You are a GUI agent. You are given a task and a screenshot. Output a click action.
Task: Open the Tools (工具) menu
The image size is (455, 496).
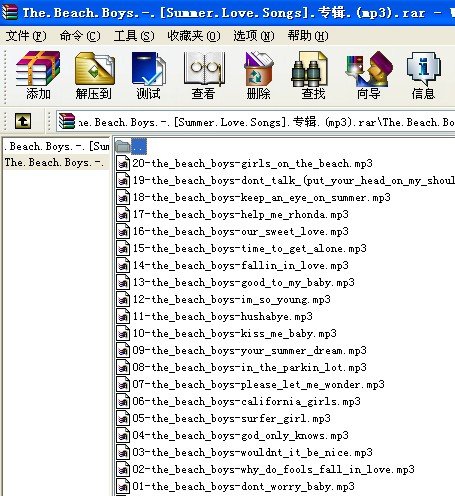click(x=134, y=36)
